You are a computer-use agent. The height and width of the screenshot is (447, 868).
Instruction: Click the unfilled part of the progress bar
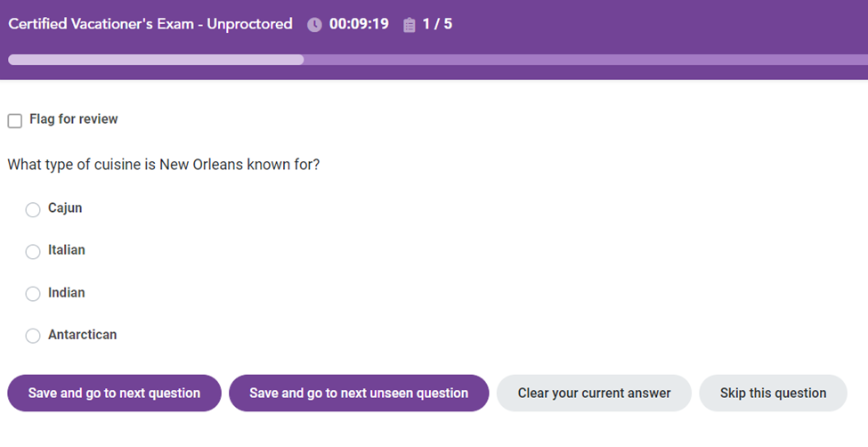(x=586, y=60)
